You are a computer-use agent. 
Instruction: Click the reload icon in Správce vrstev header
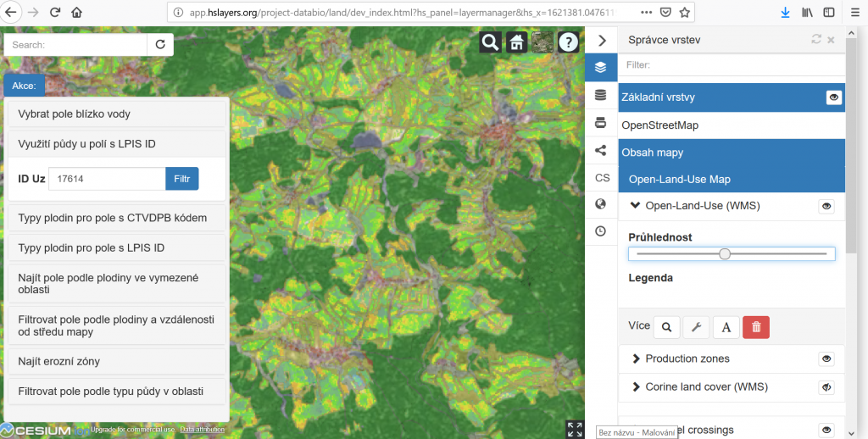click(x=816, y=39)
